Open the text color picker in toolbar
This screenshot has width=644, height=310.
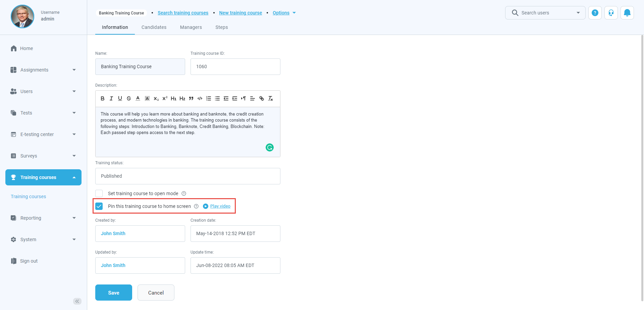(x=138, y=98)
